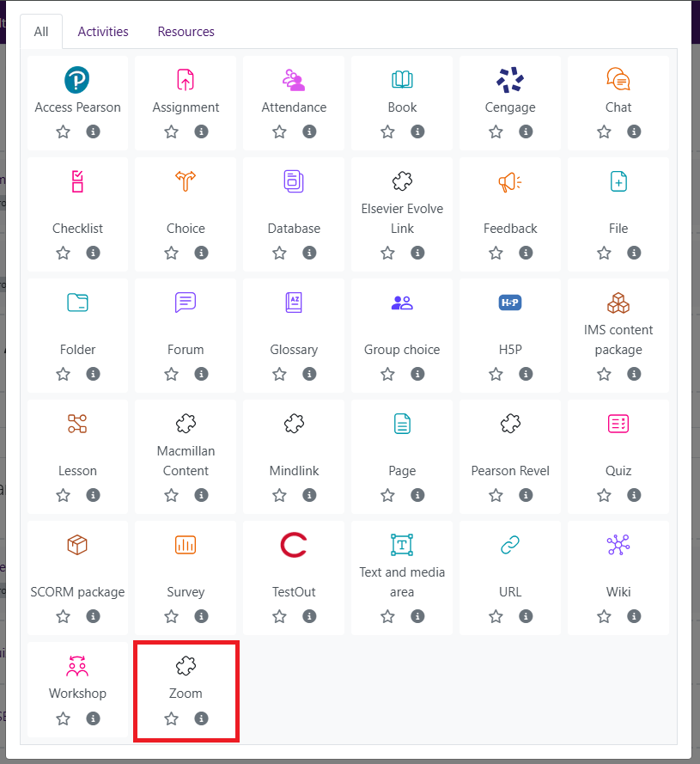The image size is (700, 764).
Task: Toggle the favourite star for Book
Action: [387, 131]
